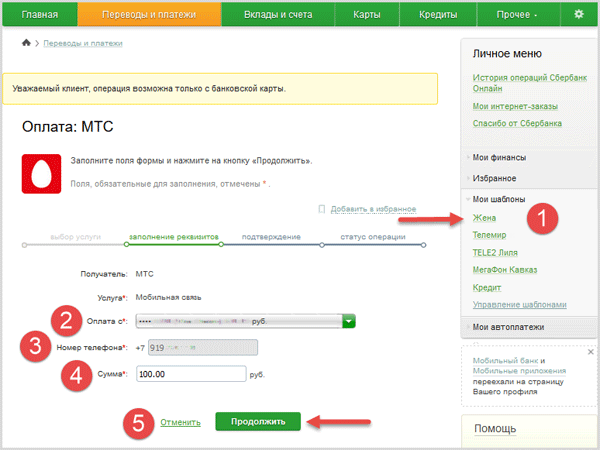Open Управление шаблонами link

(x=520, y=305)
